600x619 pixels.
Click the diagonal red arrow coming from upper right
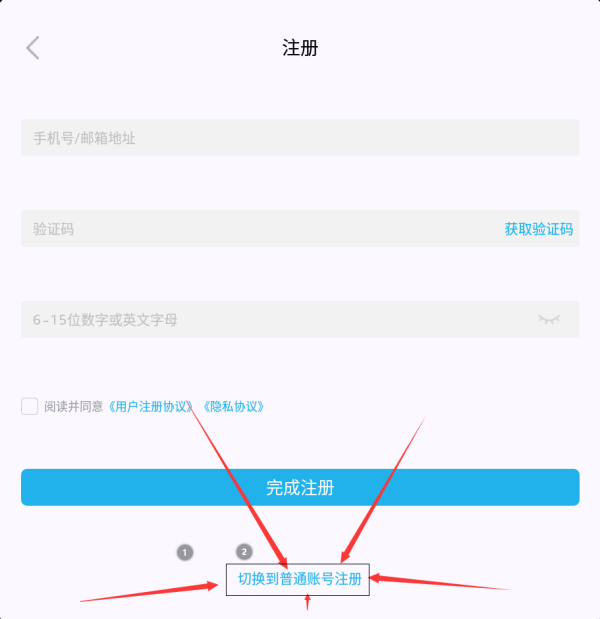383,489
